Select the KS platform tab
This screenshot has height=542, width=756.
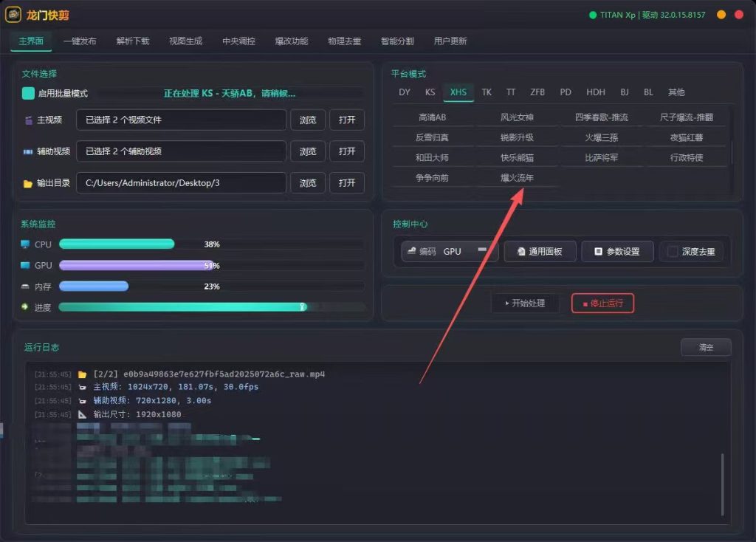(430, 92)
